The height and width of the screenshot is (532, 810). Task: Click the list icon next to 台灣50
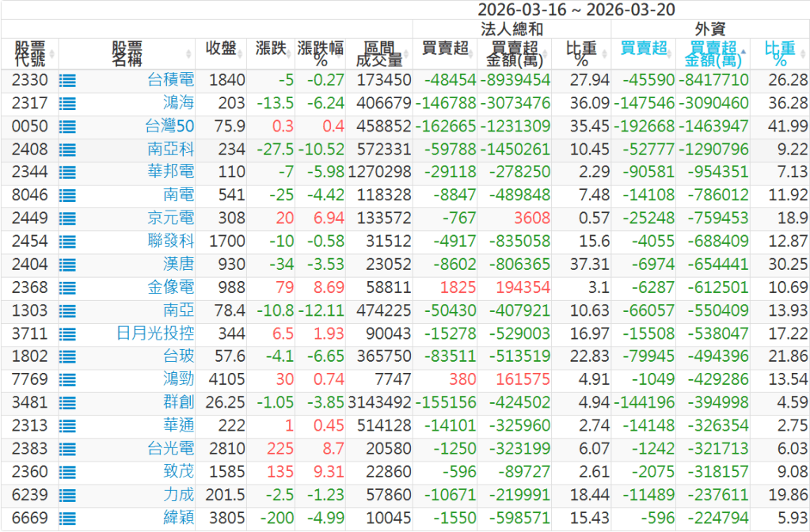coord(68,126)
